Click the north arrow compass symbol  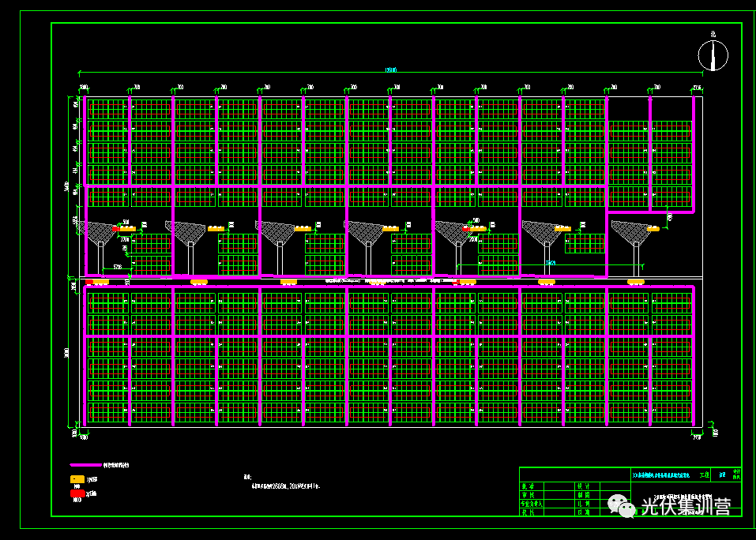click(713, 55)
